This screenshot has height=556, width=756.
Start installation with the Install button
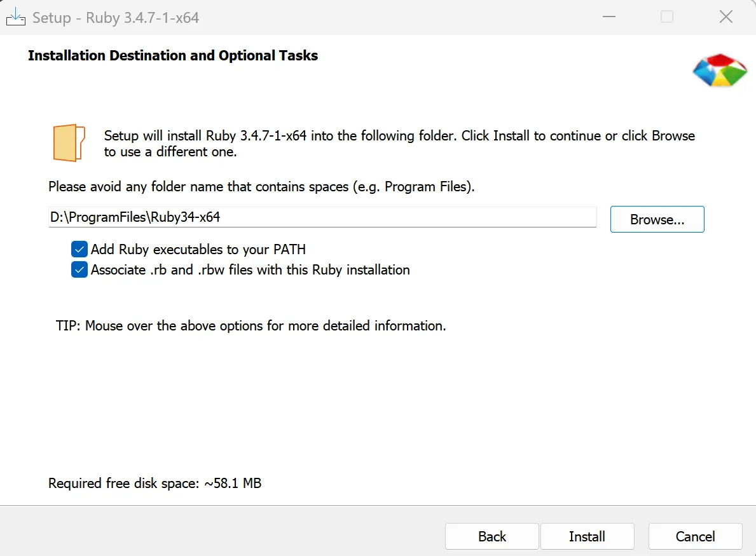[x=587, y=536]
